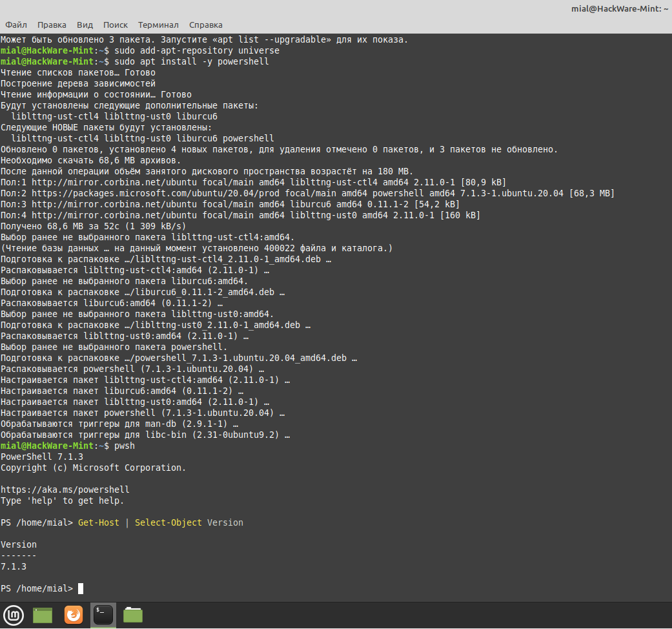The image size is (672, 629).
Task: Open the Файл menu
Action: coord(16,25)
